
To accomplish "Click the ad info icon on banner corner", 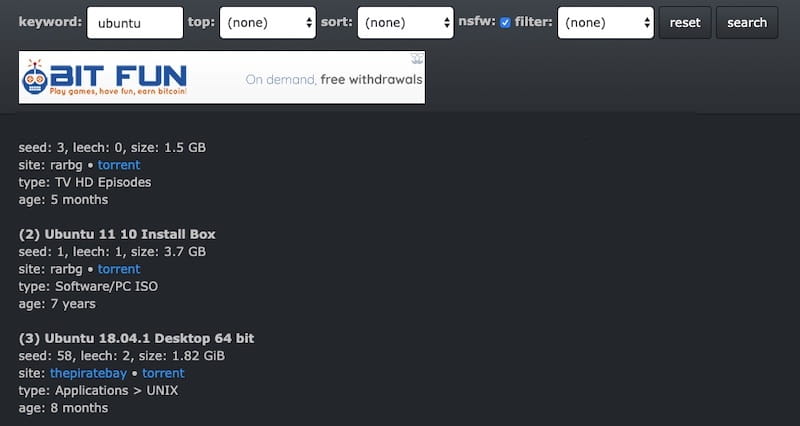I will [417, 59].
